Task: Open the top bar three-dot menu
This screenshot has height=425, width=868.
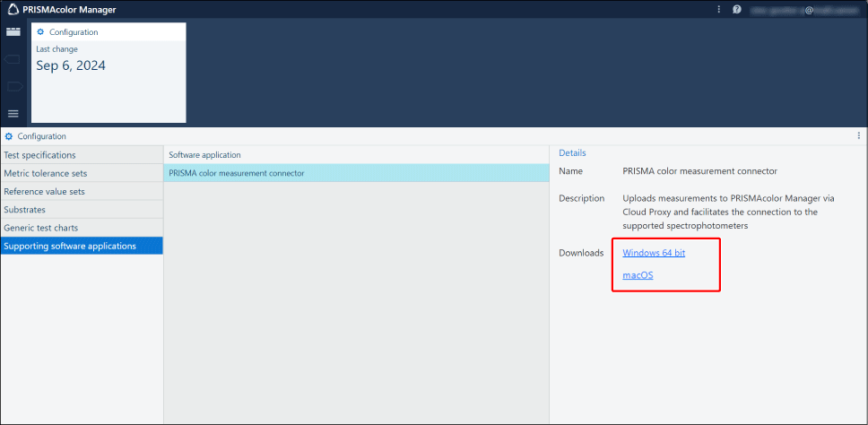Action: 718,10
